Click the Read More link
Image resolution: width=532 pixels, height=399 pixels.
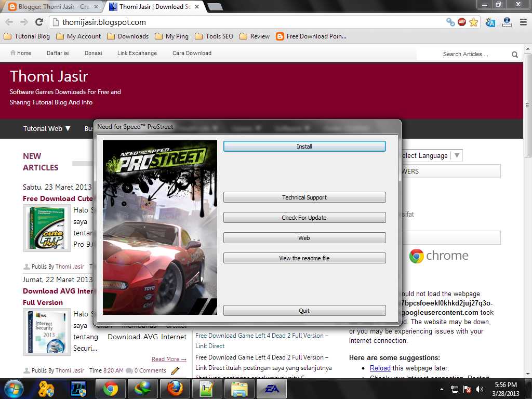pos(169,359)
